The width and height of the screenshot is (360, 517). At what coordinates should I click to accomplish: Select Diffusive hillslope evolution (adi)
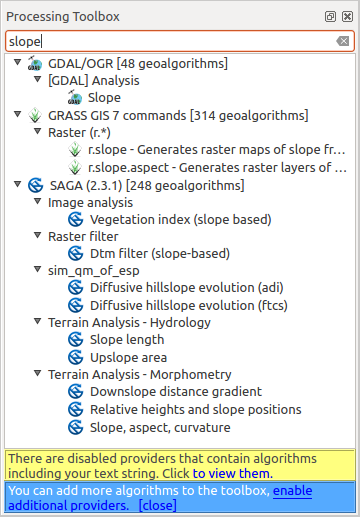coord(187,288)
